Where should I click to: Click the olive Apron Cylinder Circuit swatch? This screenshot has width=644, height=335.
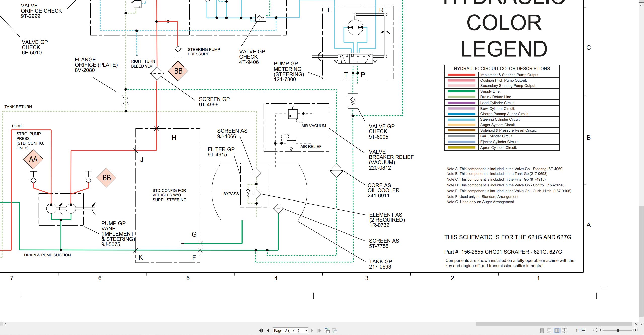461,148
